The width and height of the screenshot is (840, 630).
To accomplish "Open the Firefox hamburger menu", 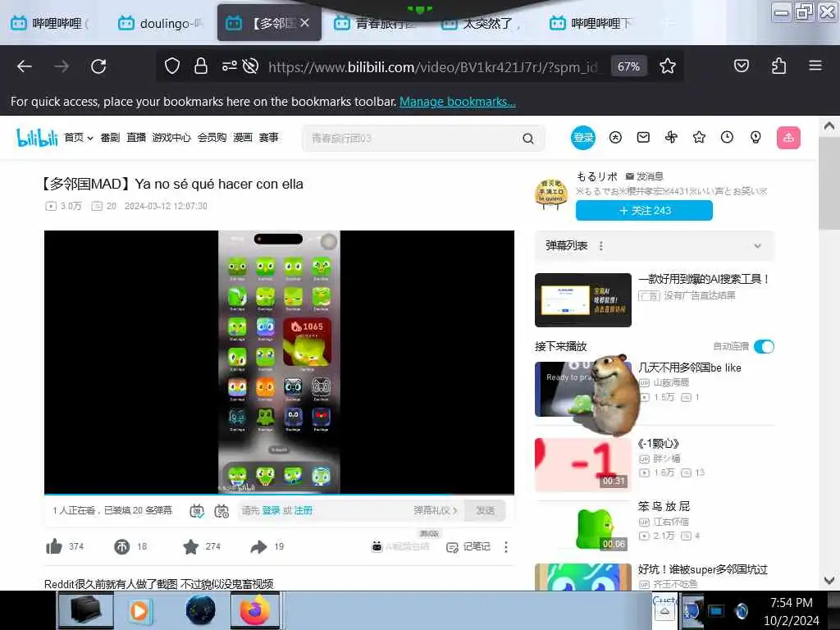I will coord(815,66).
